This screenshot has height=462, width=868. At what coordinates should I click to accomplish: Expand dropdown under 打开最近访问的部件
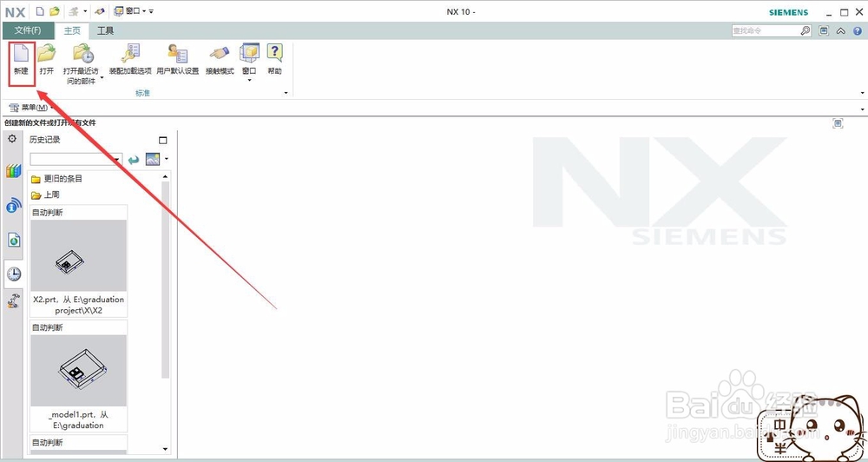coord(102,79)
